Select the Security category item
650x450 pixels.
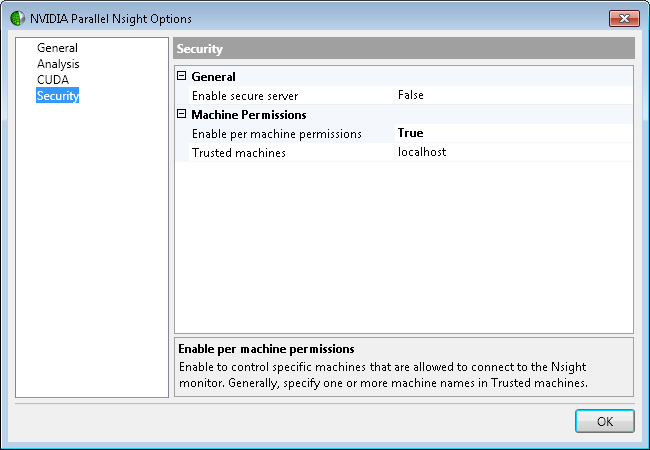(x=58, y=96)
